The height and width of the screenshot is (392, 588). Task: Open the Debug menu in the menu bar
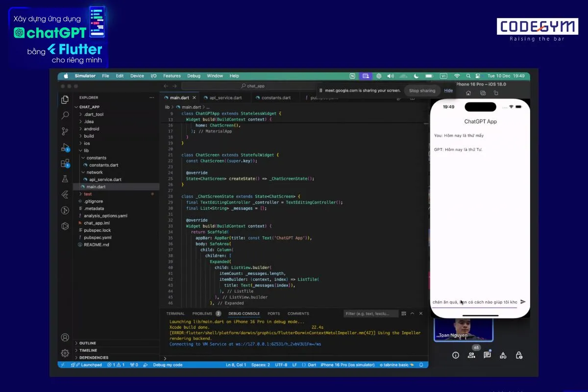[x=194, y=76]
